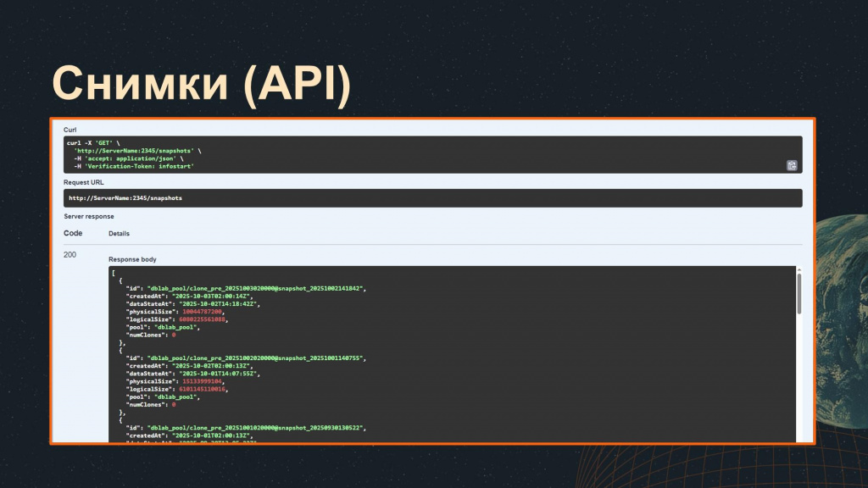This screenshot has height=488, width=868.
Task: Click the "Response body" label
Action: 132,259
